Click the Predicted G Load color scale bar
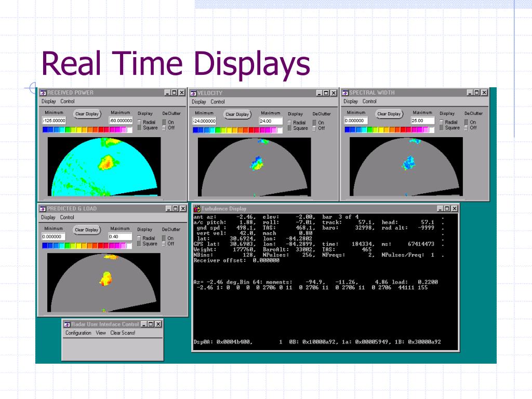Viewport: 532px width, 399px height. (x=87, y=246)
